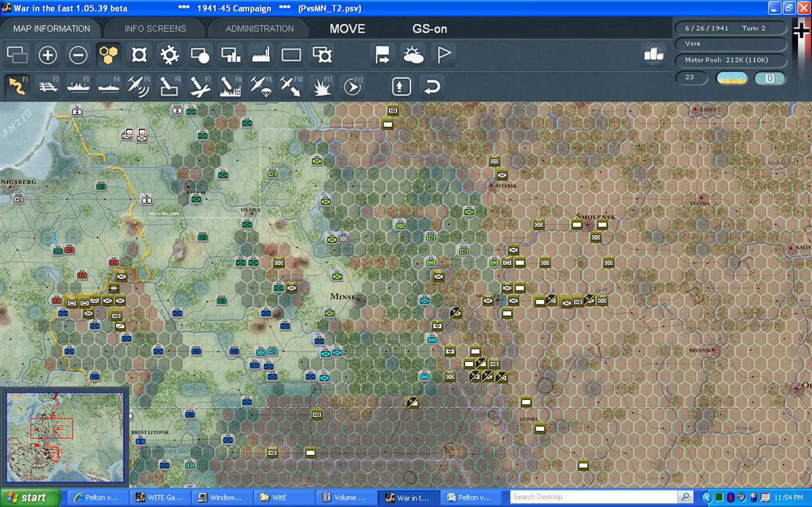Click VILNIUS label on the map
812x507 pixels.
pyautogui.click(x=250, y=210)
